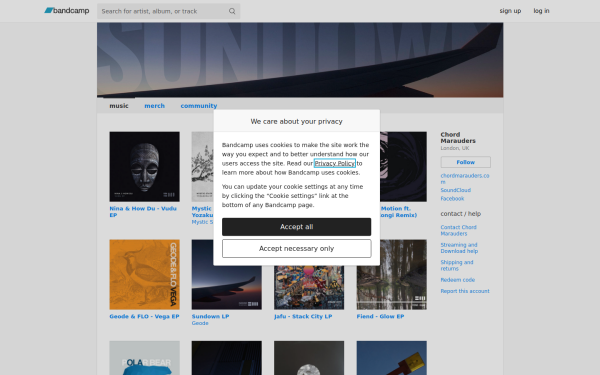Click Jafu - Stack City LP title
600x375 pixels.
303,316
